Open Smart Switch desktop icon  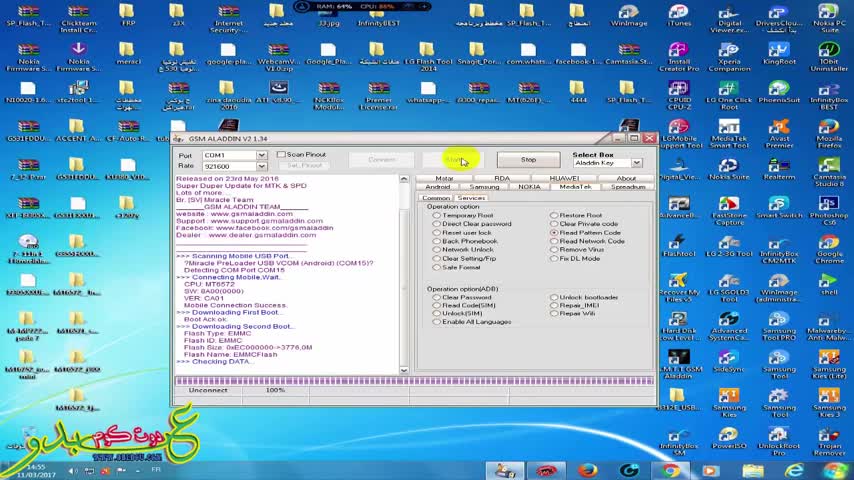(779, 208)
